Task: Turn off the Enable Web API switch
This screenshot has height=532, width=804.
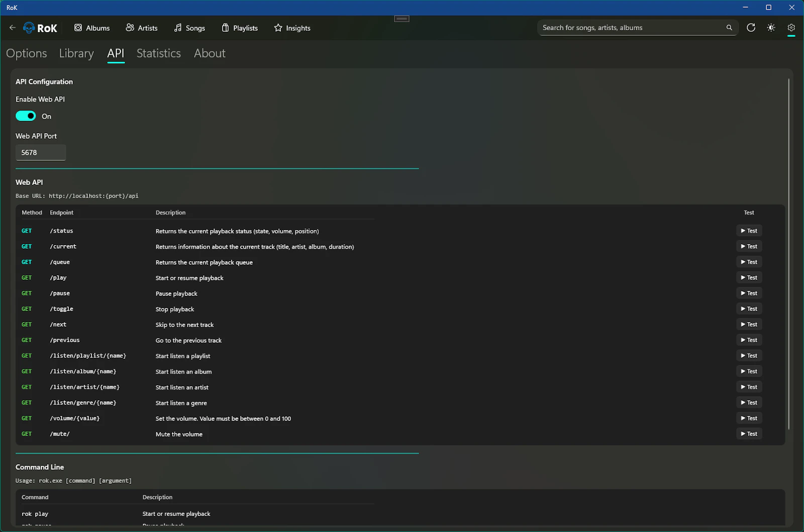Action: coord(26,116)
